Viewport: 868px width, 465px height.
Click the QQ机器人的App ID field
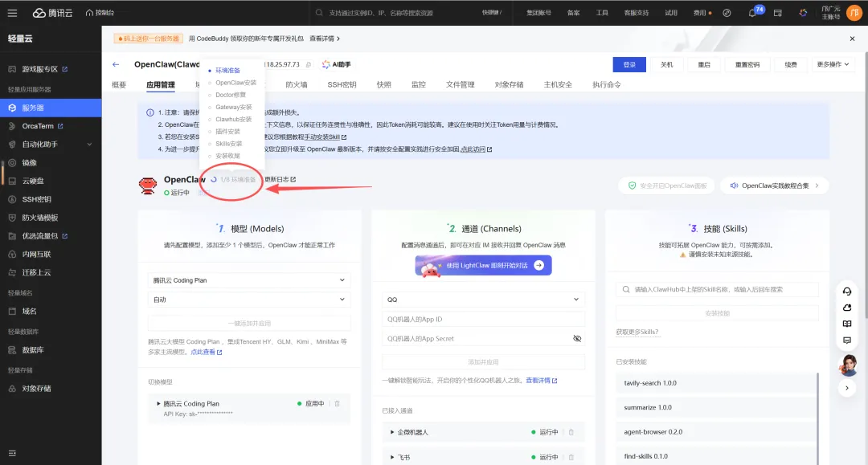click(x=483, y=319)
